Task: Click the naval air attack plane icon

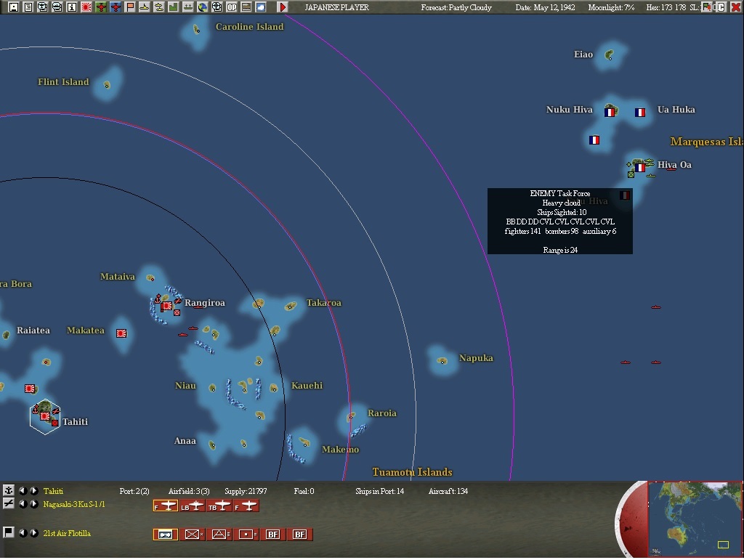Action: pyautogui.click(x=115, y=7)
